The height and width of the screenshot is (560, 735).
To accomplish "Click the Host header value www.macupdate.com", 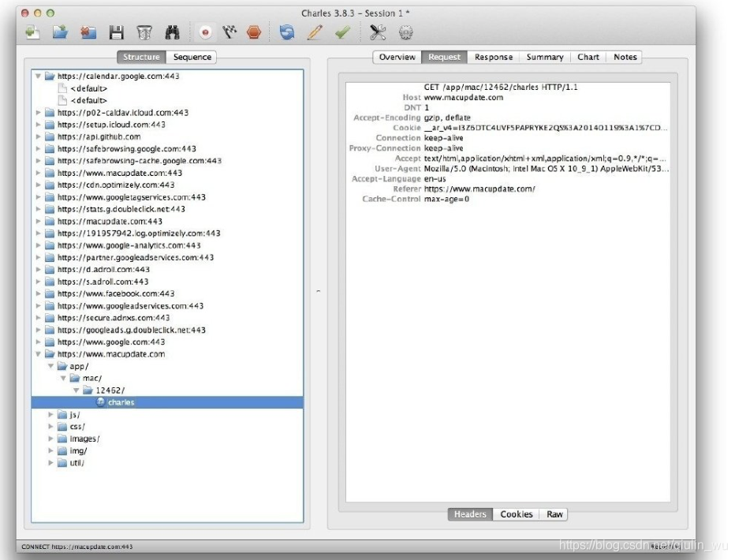I will 463,98.
